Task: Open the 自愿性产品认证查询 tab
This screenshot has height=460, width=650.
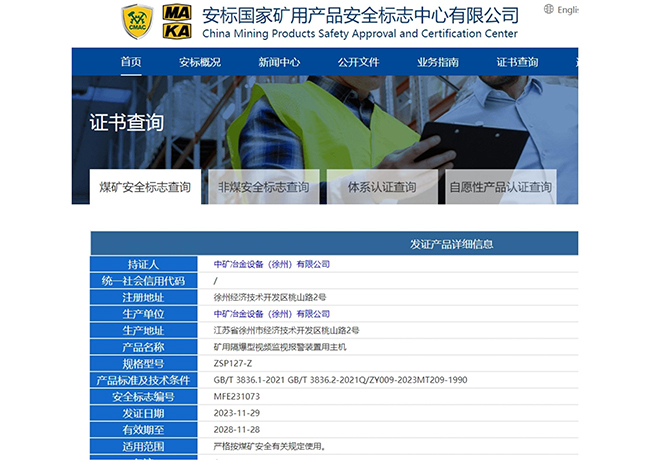Action: [x=500, y=187]
